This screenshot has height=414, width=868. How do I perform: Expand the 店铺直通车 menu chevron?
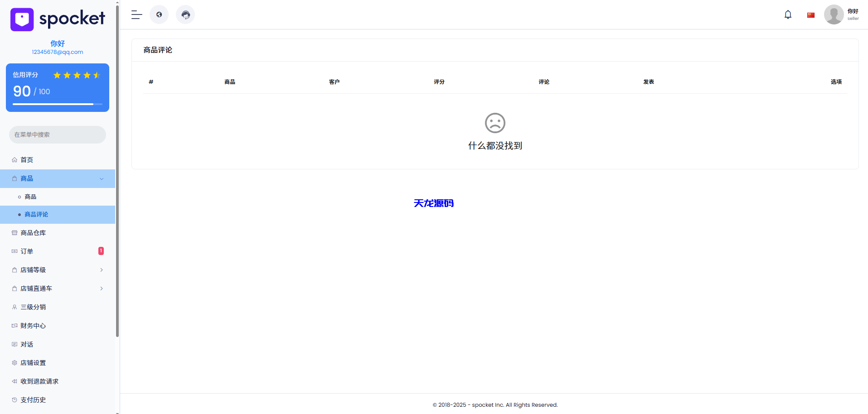point(102,289)
